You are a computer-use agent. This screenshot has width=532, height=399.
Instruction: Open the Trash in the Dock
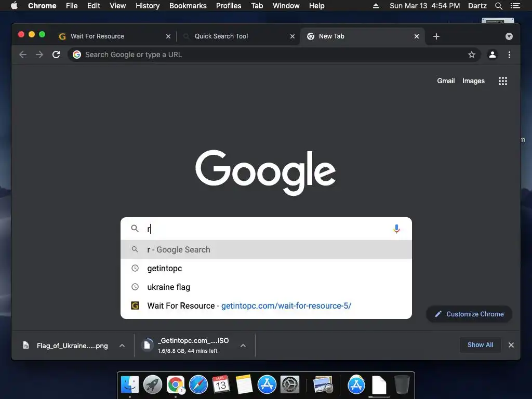402,385
